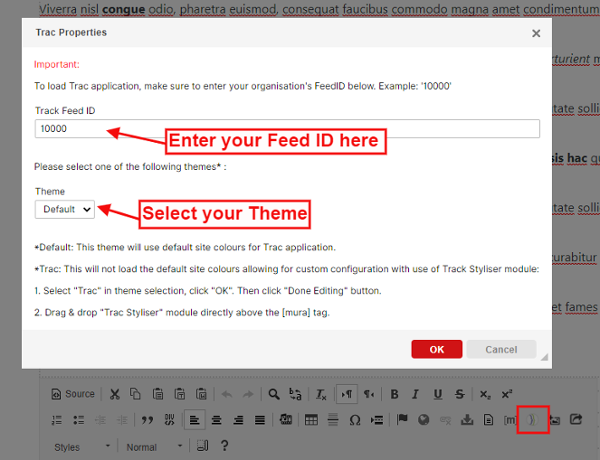Click the share arrow icon in toolbar
The image size is (600, 460).
pos(576,419)
